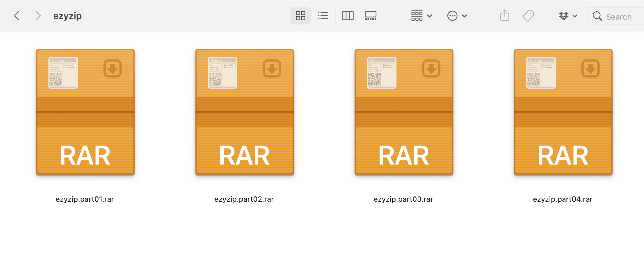Click the Forward navigation arrow
This screenshot has width=644, height=263.
pyautogui.click(x=38, y=16)
